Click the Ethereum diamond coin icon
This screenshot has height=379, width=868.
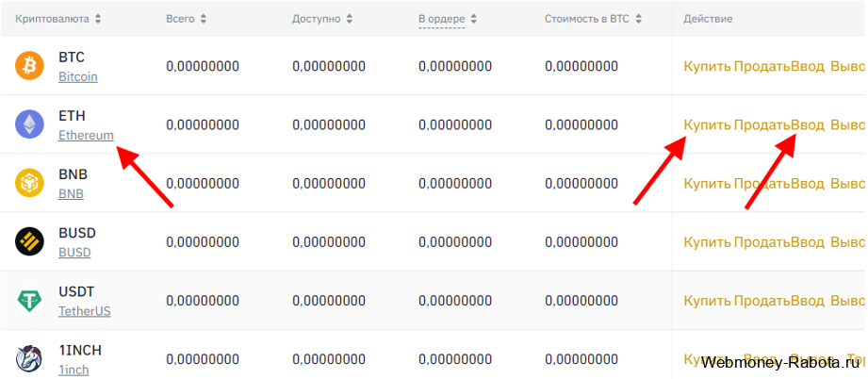click(29, 124)
